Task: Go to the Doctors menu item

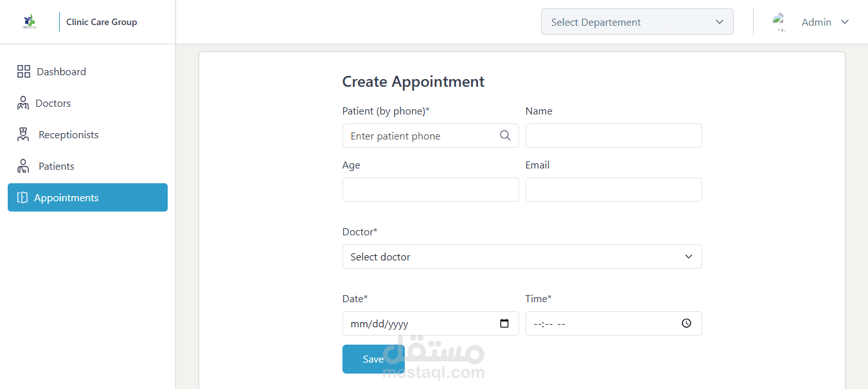Action: click(x=53, y=103)
